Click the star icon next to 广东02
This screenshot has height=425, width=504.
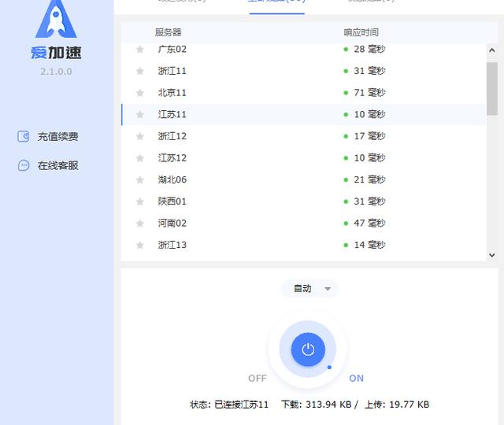(140, 49)
